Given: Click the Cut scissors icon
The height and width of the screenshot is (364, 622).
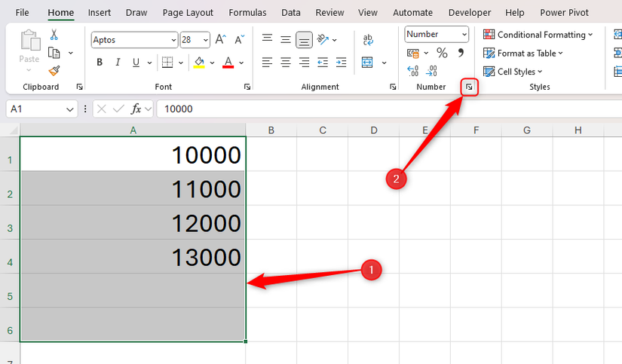Looking at the screenshot, I should 54,35.
